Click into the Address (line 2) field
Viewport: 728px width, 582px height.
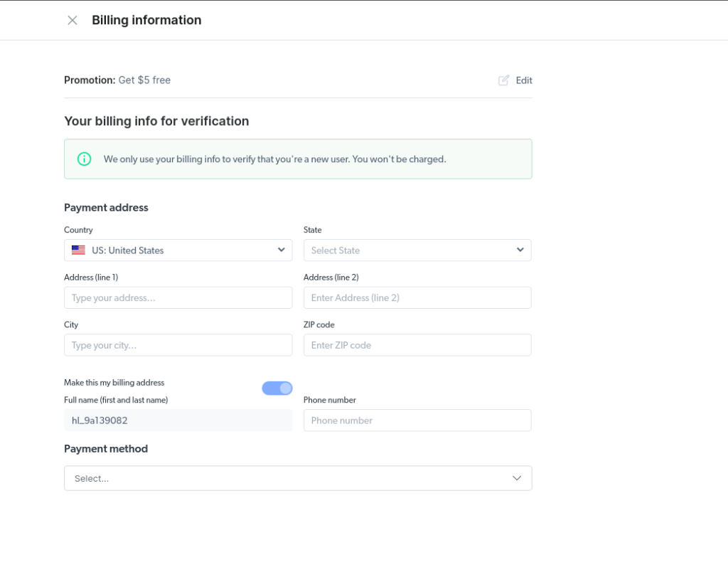[417, 297]
